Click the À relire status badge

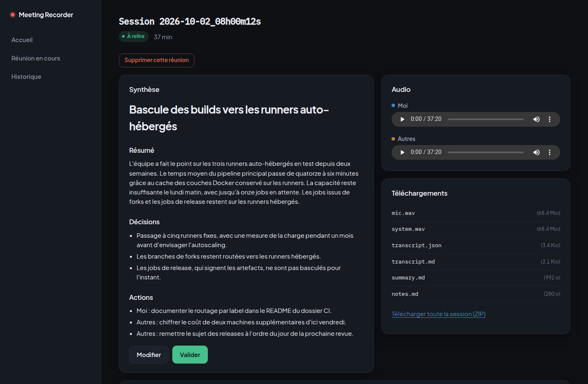point(134,36)
